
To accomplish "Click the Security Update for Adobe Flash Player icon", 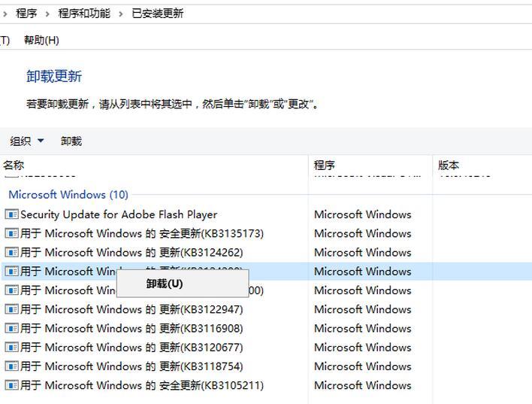I will pos(11,214).
